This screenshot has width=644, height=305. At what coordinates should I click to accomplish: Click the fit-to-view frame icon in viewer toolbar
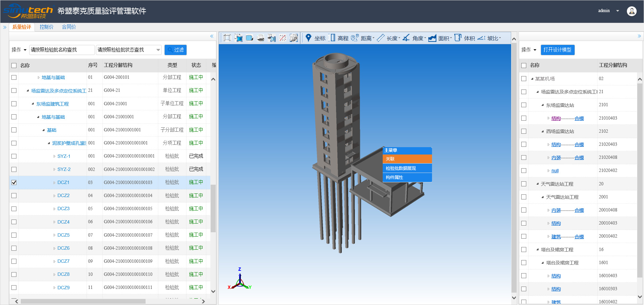pos(227,38)
